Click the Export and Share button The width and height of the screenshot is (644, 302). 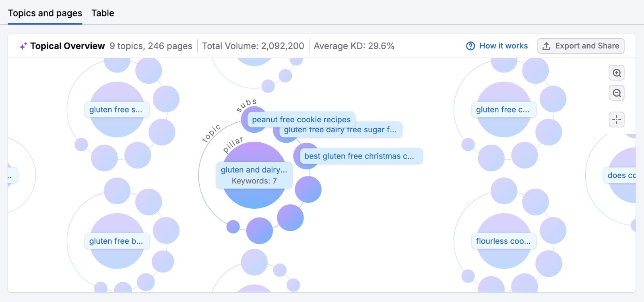581,46
